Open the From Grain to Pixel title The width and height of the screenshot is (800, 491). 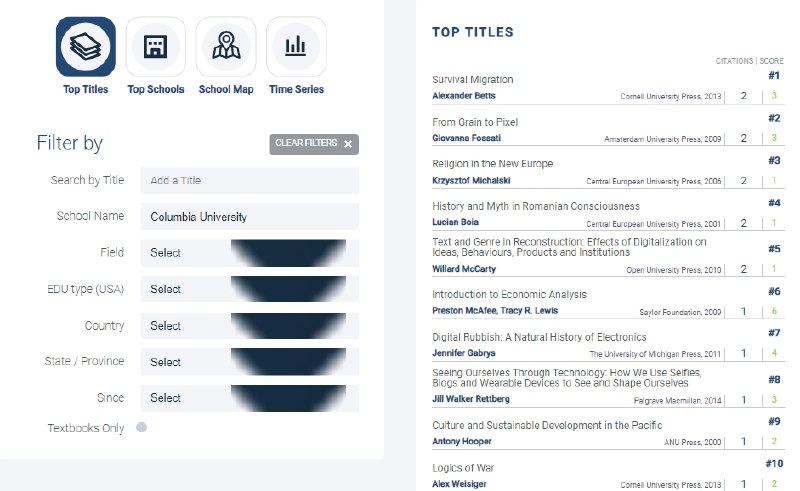coord(475,122)
